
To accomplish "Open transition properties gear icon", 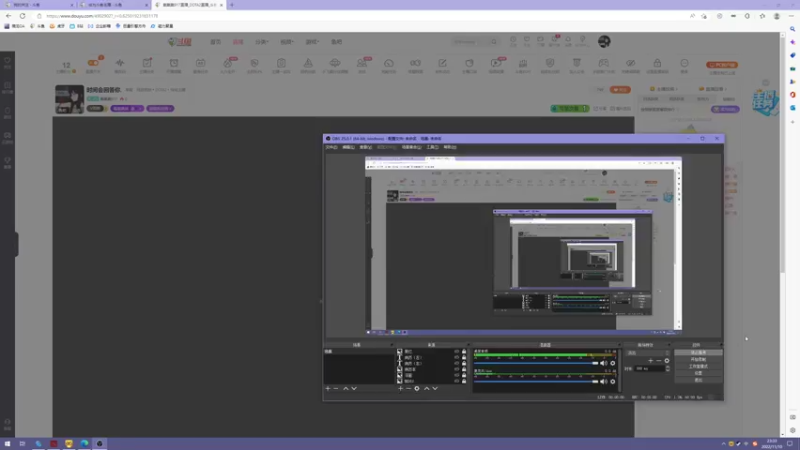I will pos(667,361).
